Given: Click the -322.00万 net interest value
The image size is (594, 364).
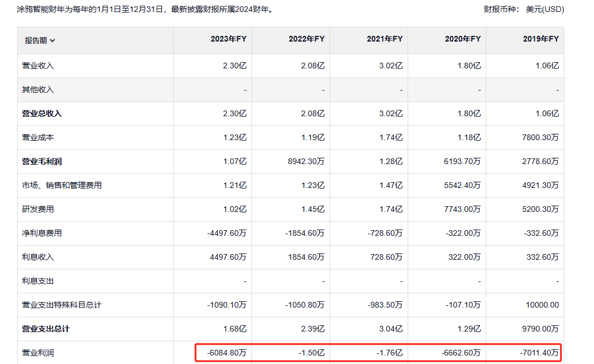Looking at the screenshot, I should point(463,233).
